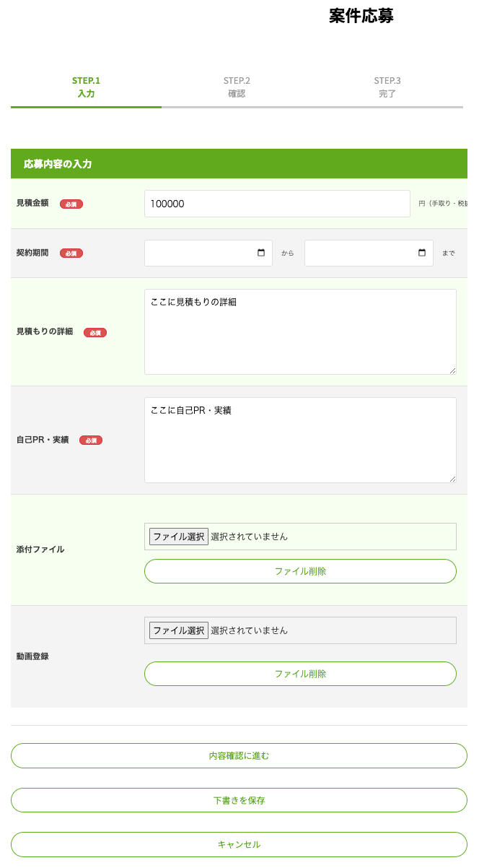The image size is (479, 868).
Task: Save the draft with 下書きを保存
Action: pyautogui.click(x=239, y=801)
